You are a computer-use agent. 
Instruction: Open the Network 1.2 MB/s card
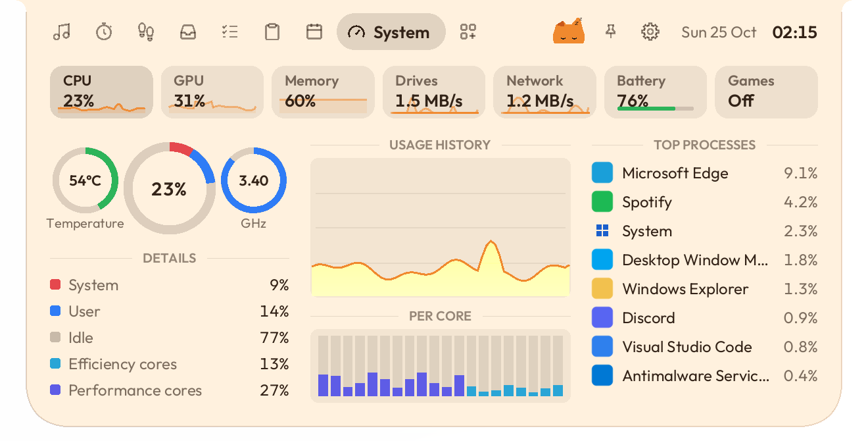point(544,92)
